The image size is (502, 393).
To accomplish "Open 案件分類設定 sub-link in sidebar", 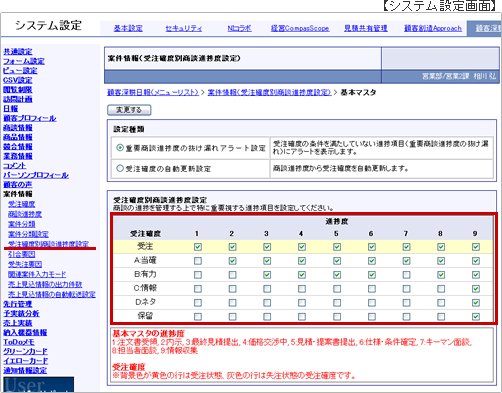I will tap(28, 234).
